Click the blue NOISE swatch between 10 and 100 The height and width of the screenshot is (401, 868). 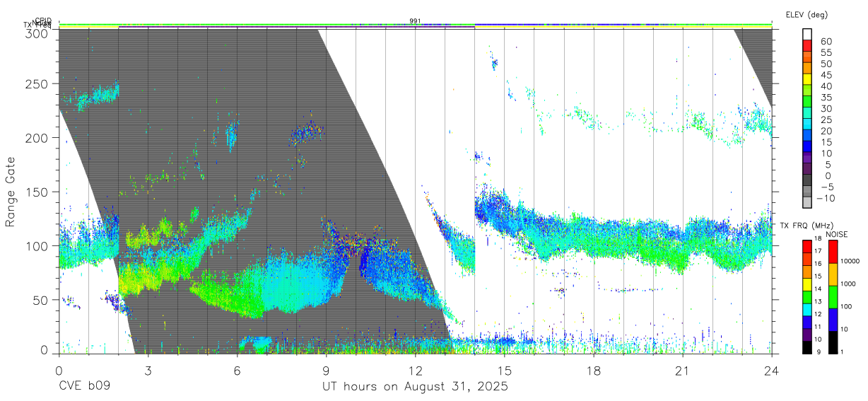pos(833,319)
